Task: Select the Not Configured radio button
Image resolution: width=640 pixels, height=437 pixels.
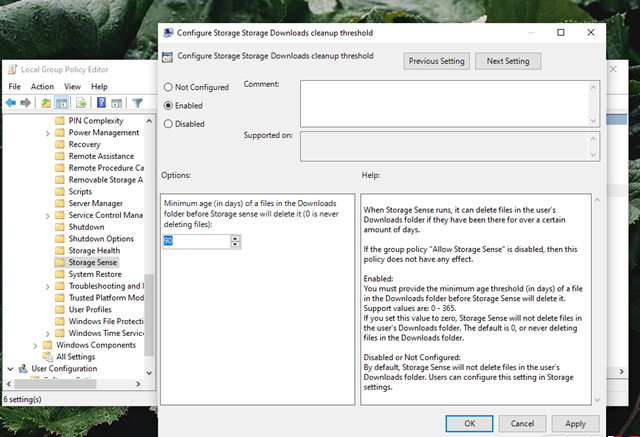Action: (x=168, y=87)
